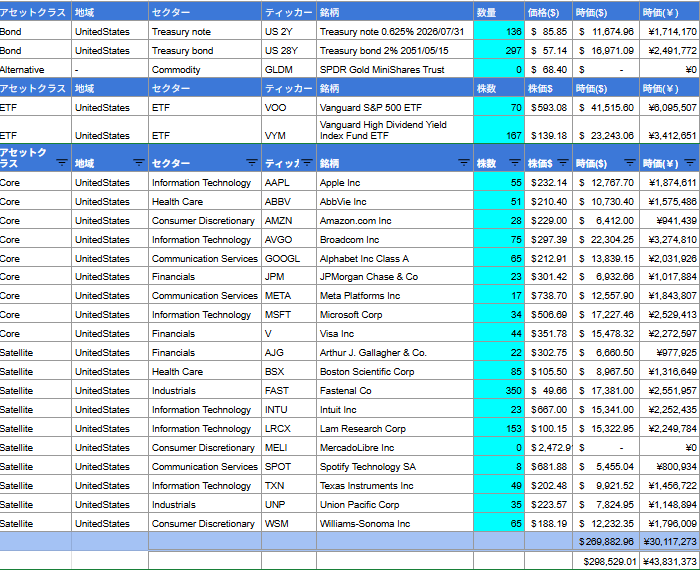Select the US 2Y ticker cell
Image resolution: width=700 pixels, height=570 pixels.
[289, 31]
